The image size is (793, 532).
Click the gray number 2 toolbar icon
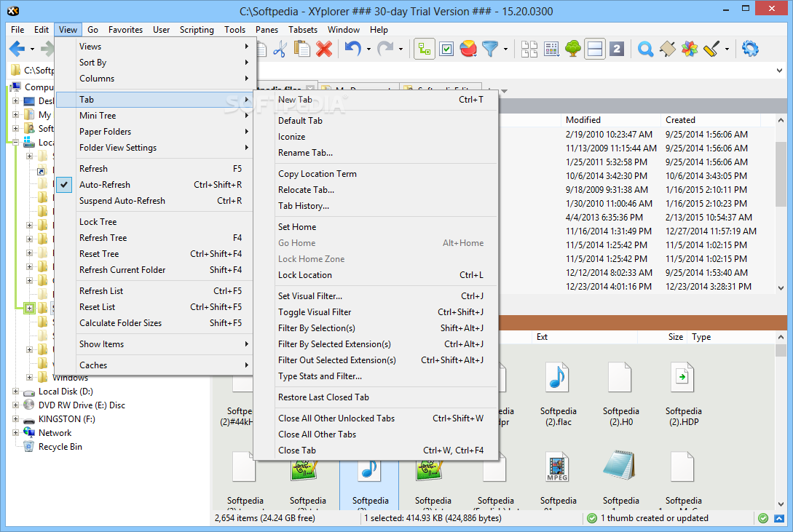(617, 49)
